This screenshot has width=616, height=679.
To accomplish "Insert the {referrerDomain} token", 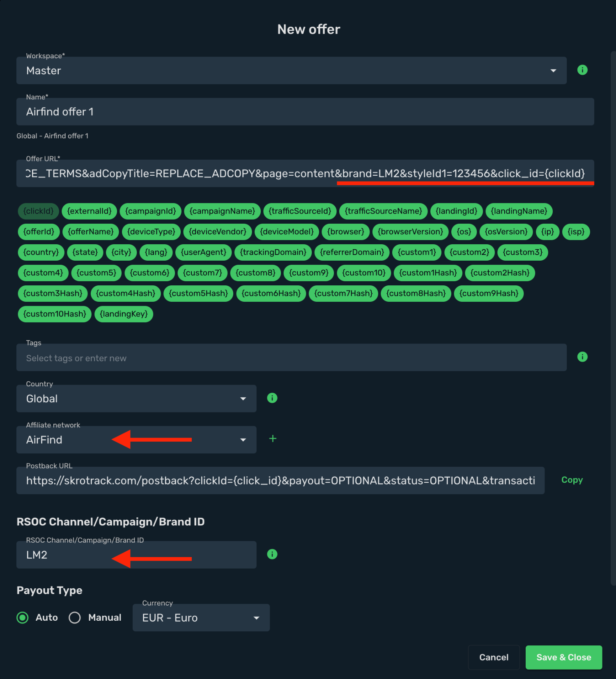I will tap(352, 252).
